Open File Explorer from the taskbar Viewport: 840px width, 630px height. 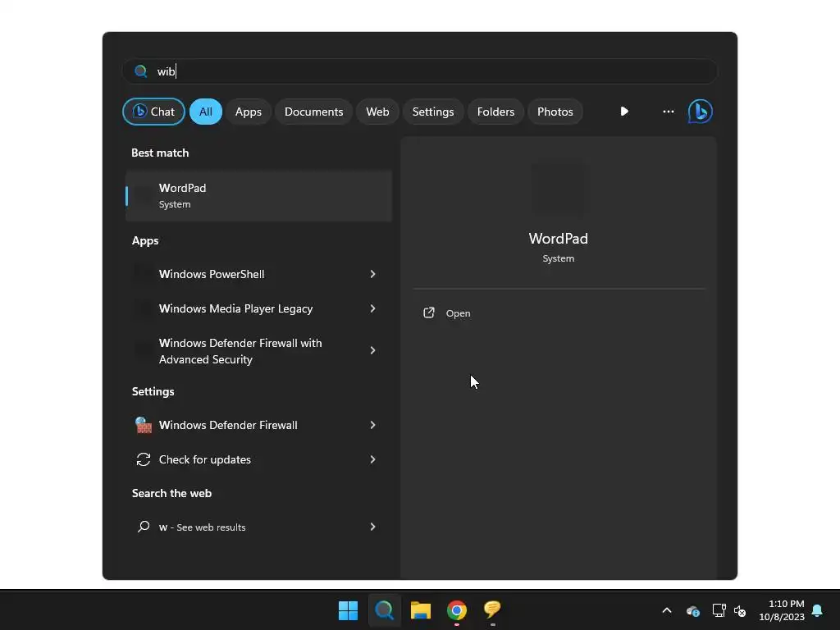(x=421, y=610)
